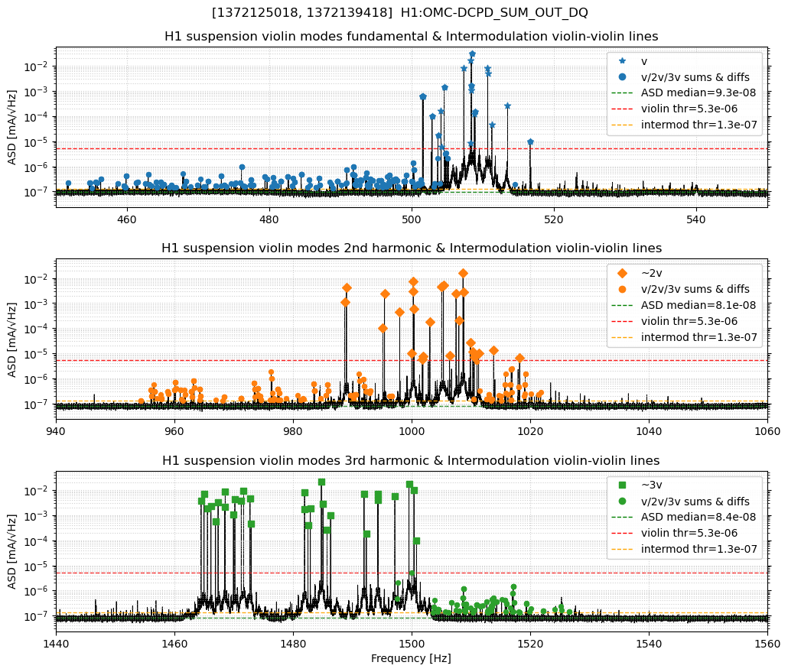The width and height of the screenshot is (788, 672).
Task: Click the blue circle legend marker in top plot
Action: point(622,77)
